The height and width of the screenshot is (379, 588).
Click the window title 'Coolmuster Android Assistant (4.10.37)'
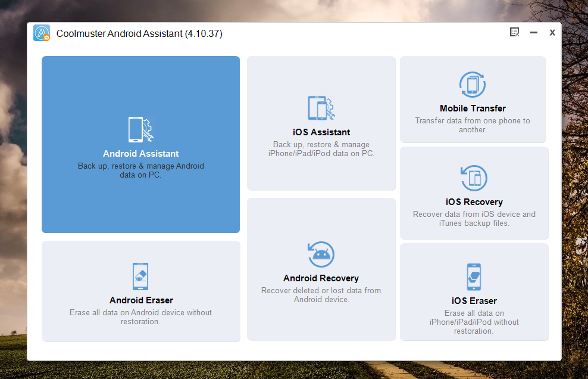[139, 33]
